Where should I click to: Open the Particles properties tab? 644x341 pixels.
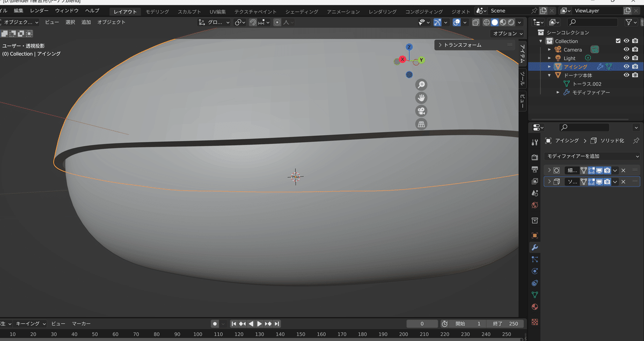coord(535,259)
